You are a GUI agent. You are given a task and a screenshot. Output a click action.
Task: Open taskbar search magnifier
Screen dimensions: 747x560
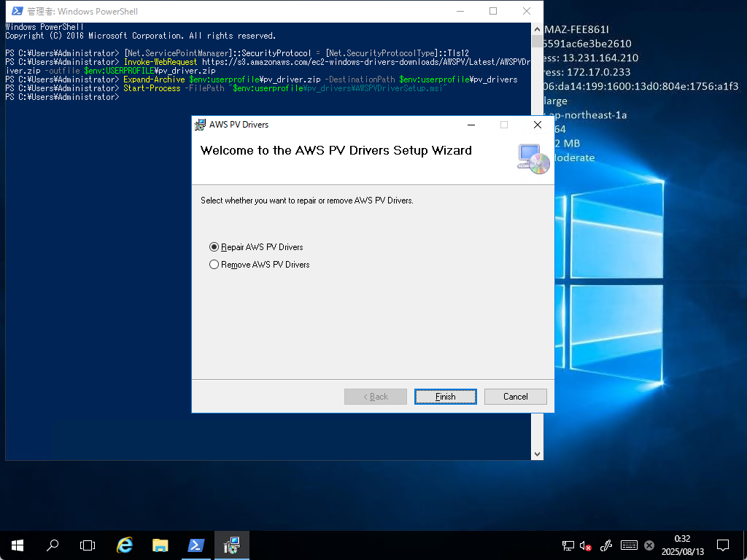53,545
